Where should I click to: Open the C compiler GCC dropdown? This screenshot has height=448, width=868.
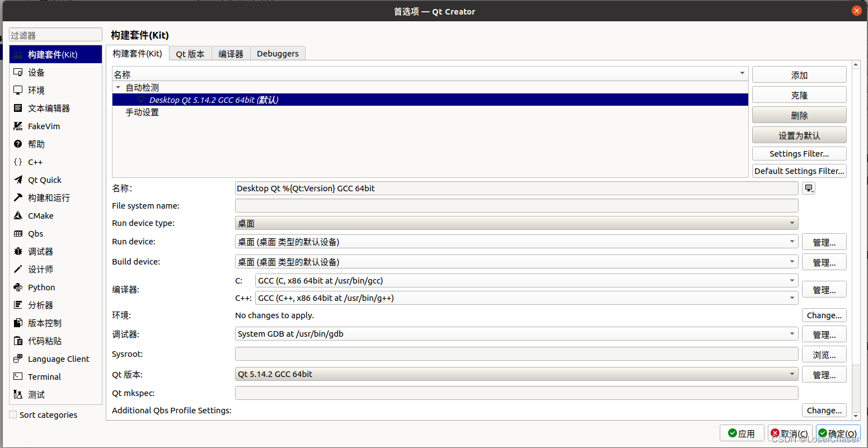pyautogui.click(x=527, y=281)
